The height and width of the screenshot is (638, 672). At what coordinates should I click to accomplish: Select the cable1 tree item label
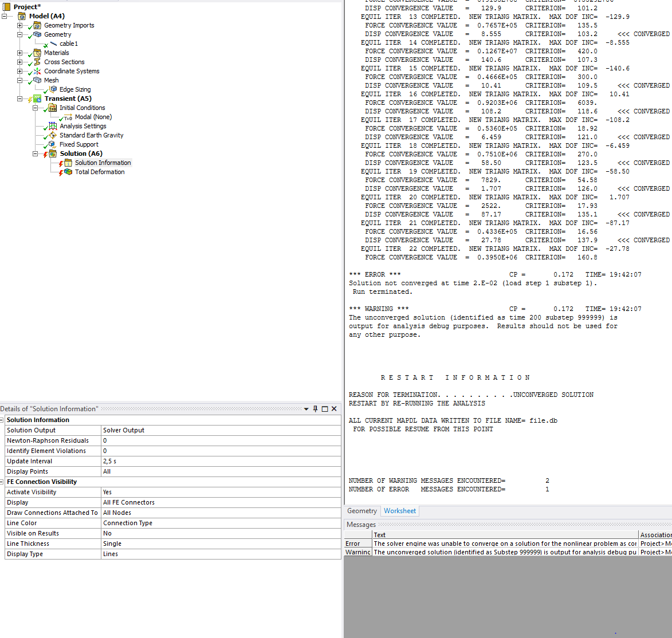tap(69, 44)
